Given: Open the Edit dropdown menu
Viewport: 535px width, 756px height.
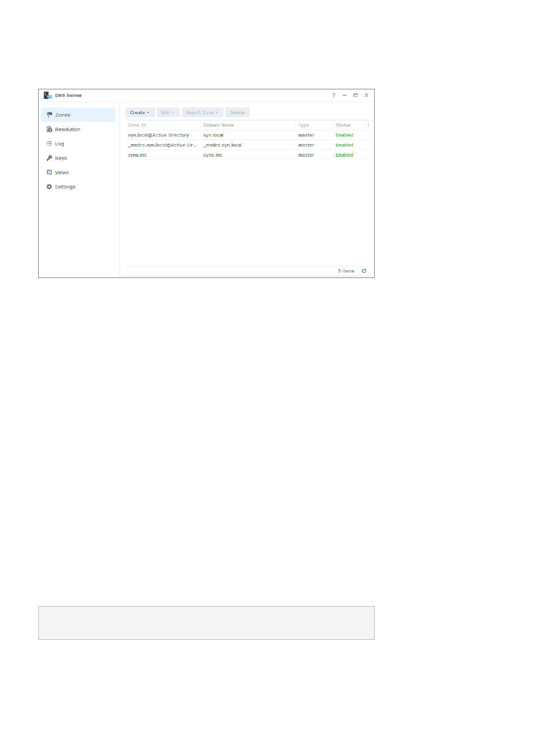Looking at the screenshot, I should click(168, 113).
